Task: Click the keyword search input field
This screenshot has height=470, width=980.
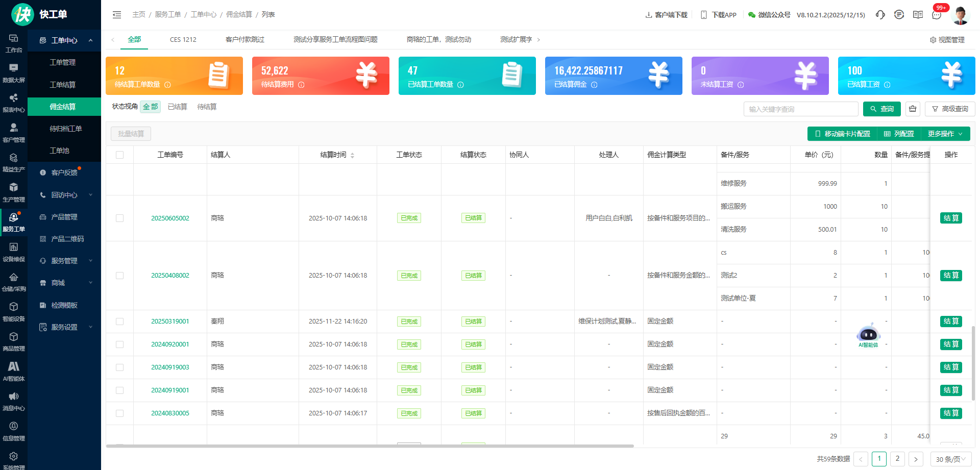Action: (800, 109)
